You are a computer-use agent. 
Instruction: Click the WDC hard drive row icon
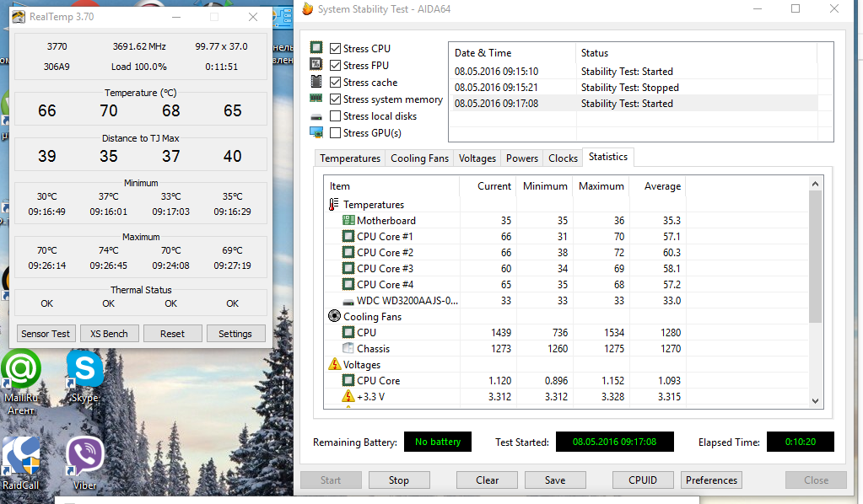pyautogui.click(x=348, y=302)
